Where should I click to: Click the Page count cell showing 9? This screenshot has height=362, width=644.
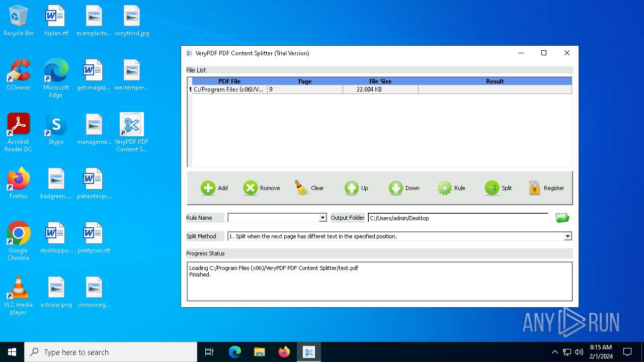pyautogui.click(x=305, y=89)
